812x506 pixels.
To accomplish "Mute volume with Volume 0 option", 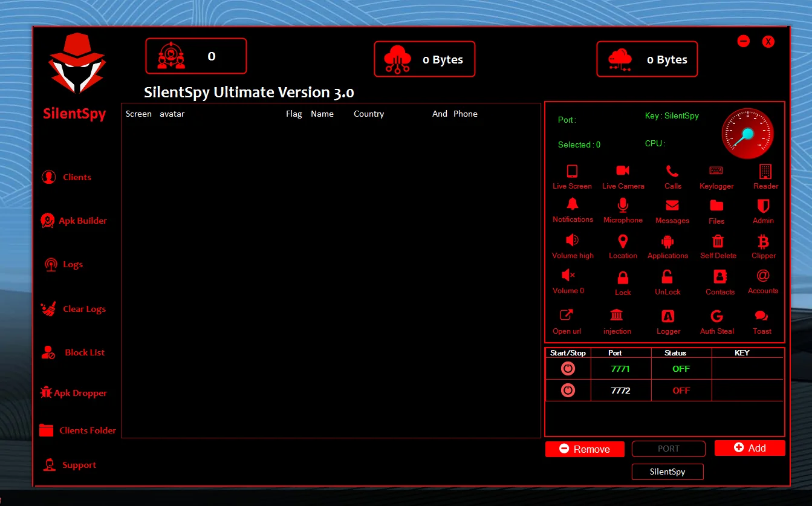I will tap(567, 281).
